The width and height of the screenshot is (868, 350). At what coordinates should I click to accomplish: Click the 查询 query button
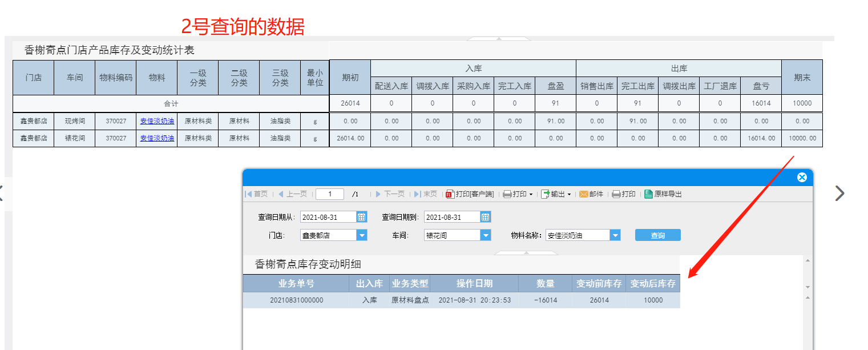(x=657, y=235)
